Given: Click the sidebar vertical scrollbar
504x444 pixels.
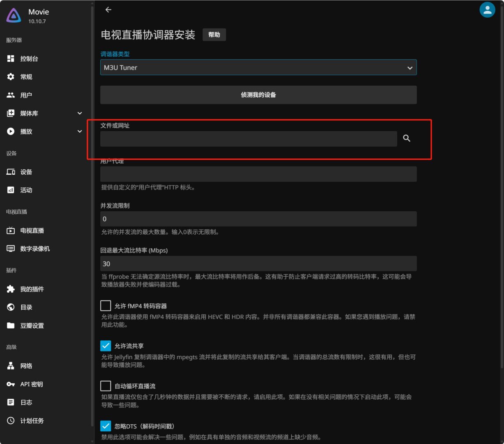Looking at the screenshot, I should point(92,206).
